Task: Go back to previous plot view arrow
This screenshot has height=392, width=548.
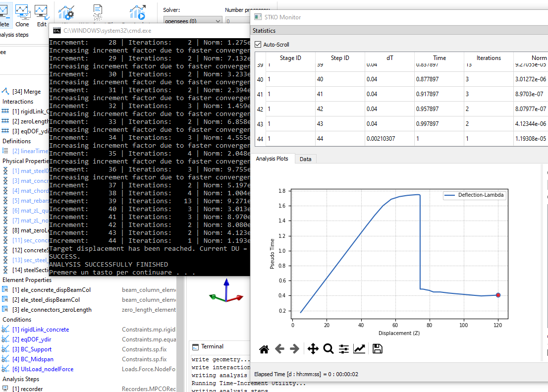Action: (279, 349)
